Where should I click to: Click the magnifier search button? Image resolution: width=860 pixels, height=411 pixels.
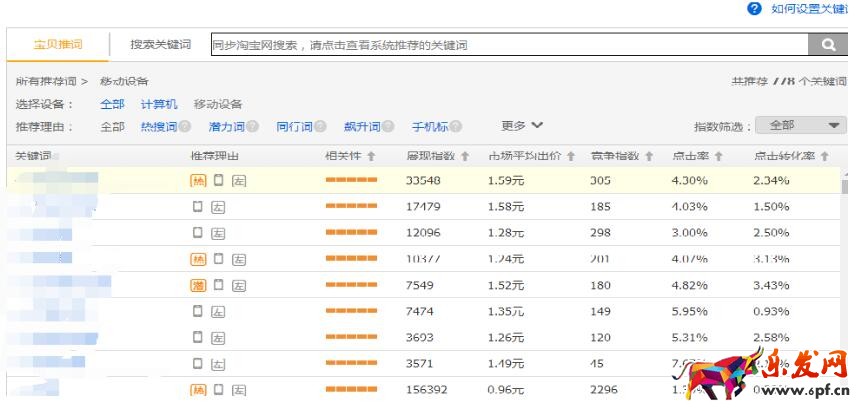point(828,45)
